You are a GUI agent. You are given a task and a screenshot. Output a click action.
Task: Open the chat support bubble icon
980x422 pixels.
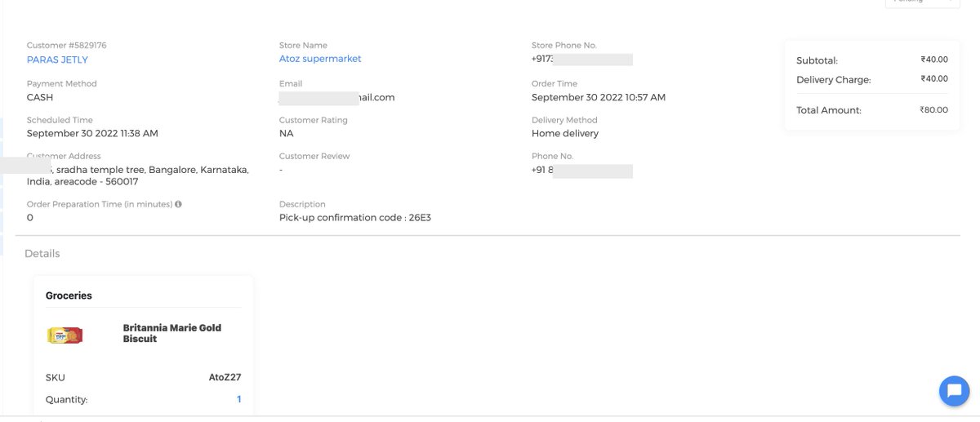point(954,391)
